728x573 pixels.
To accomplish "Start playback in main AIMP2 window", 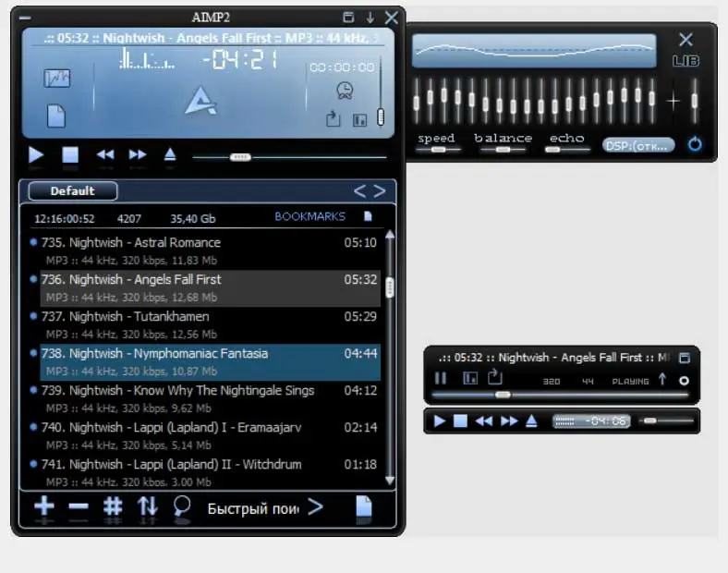I will click(36, 154).
